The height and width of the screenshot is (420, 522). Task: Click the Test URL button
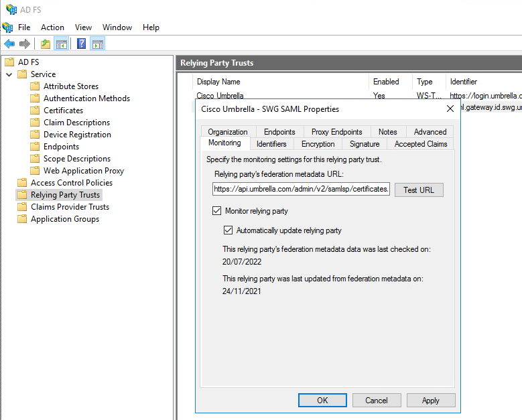click(x=419, y=190)
